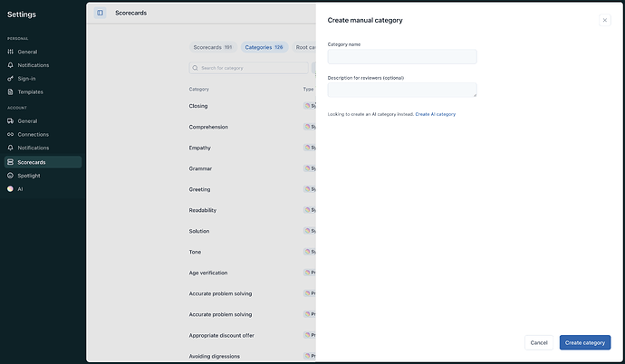Switch to the Categories 126 tab
625x364 pixels.
[264, 47]
